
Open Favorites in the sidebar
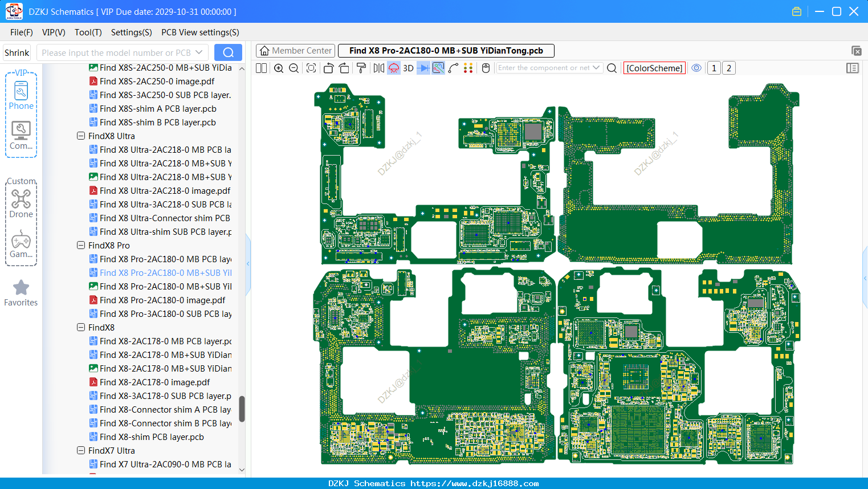click(x=21, y=293)
